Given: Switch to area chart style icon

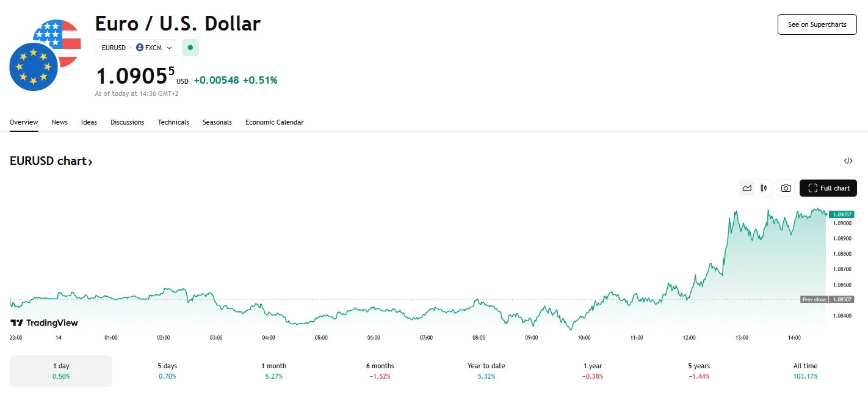Looking at the screenshot, I should 747,188.
